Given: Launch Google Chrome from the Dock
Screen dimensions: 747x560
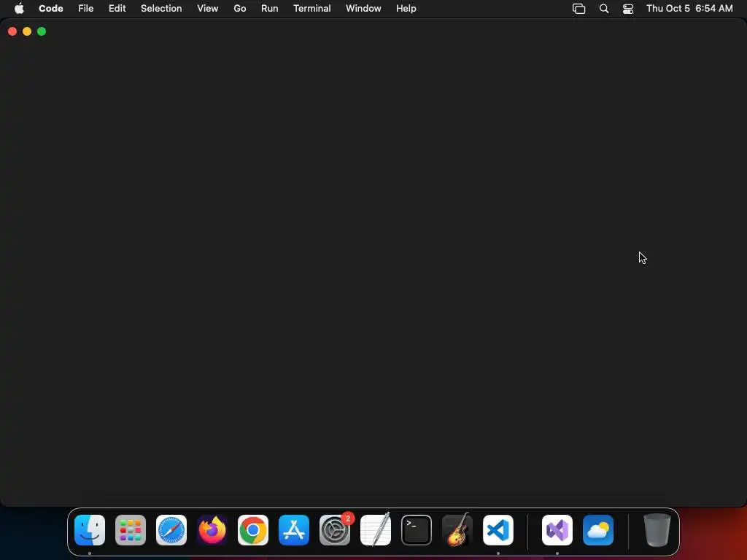Looking at the screenshot, I should (253, 530).
